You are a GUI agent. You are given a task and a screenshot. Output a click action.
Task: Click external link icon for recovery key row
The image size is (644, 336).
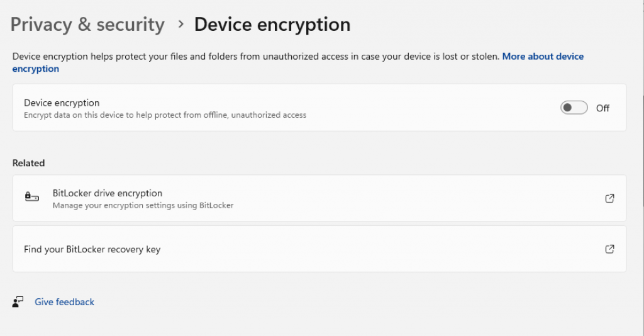point(609,249)
